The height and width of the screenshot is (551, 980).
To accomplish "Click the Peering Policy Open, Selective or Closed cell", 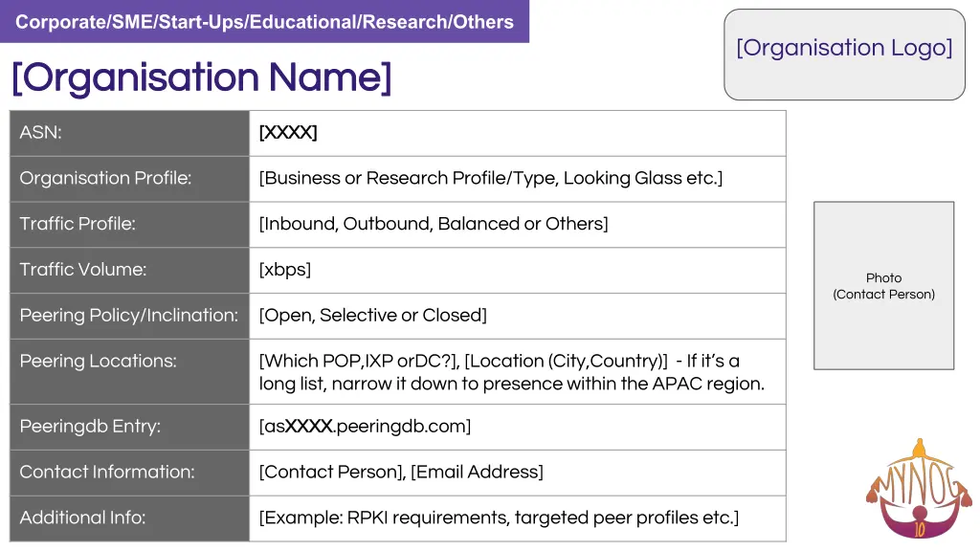I will click(518, 316).
